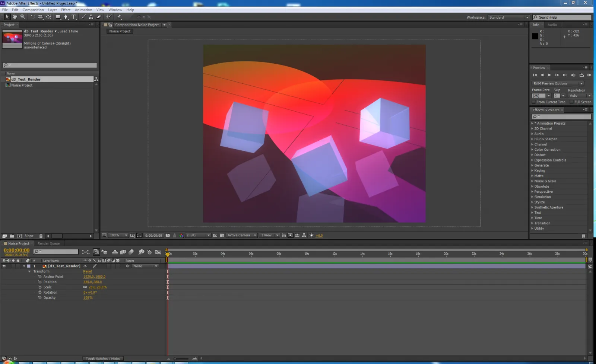
Task: Open the Composition menu
Action: pyautogui.click(x=33, y=10)
